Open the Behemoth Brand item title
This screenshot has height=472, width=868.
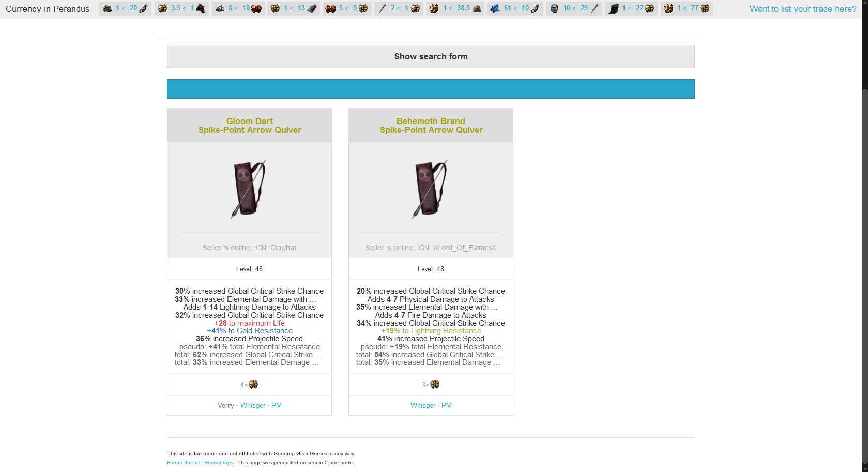tap(431, 126)
